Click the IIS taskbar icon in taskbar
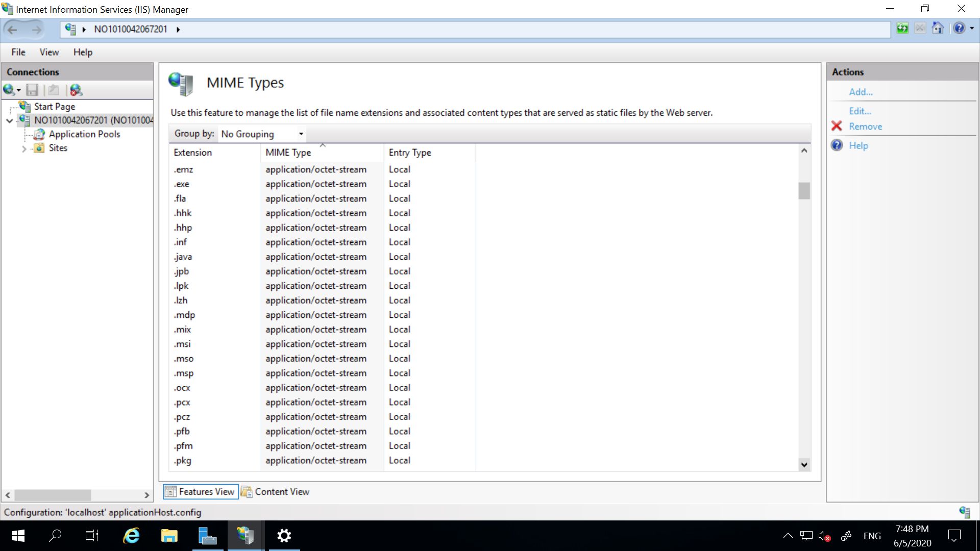Screen dimensions: 980x551 point(246,536)
